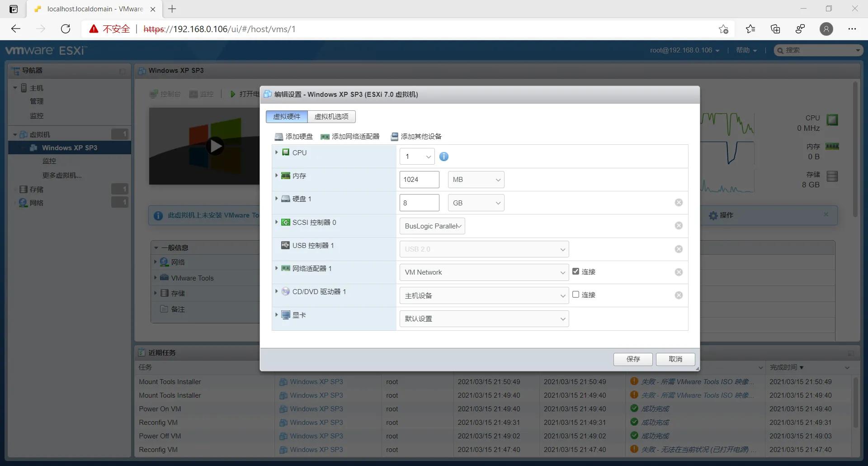Click the 取消 button to cancel
The image size is (868, 466).
click(x=675, y=359)
